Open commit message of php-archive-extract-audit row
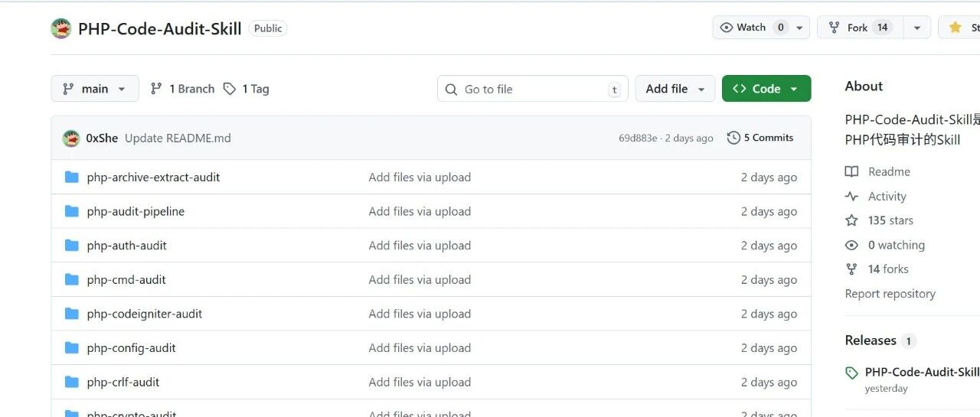This screenshot has height=417, width=980. (420, 177)
